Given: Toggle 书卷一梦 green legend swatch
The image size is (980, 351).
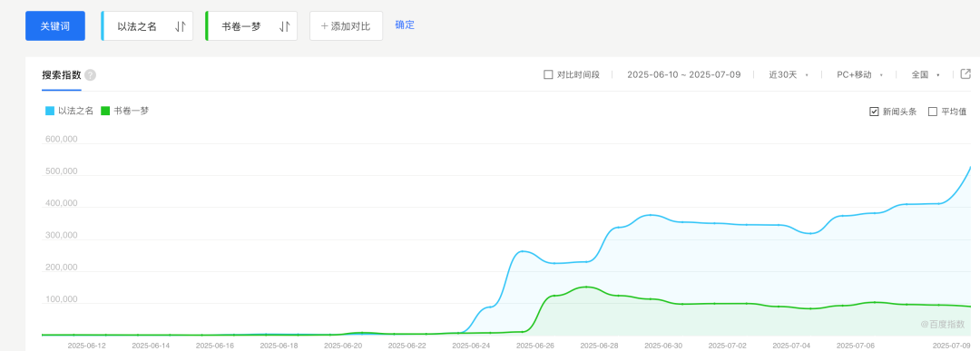Looking at the screenshot, I should point(105,111).
